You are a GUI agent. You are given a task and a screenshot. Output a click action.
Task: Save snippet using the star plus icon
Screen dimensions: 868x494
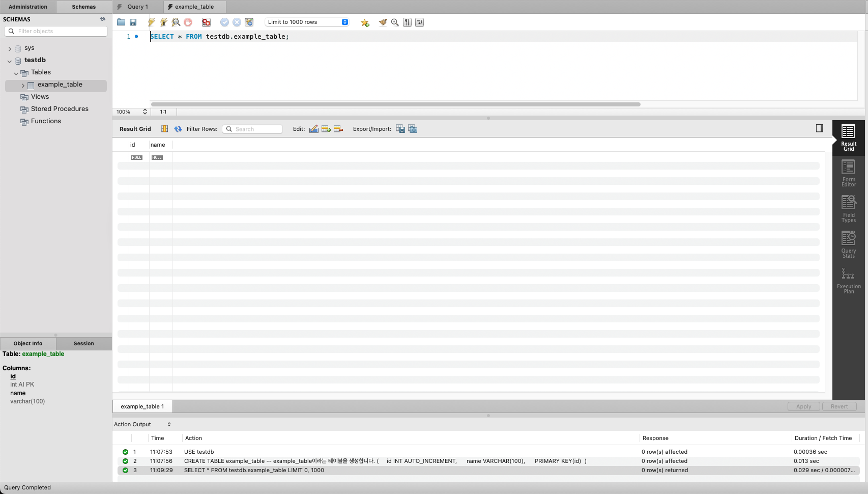point(365,22)
